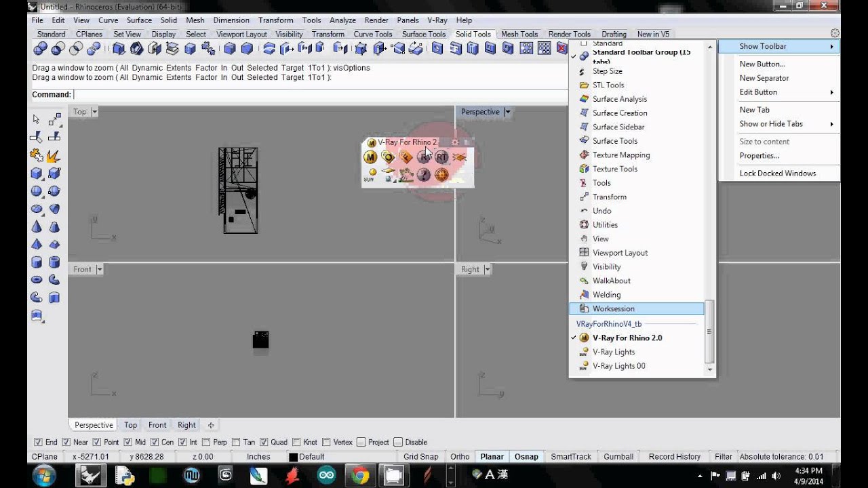
Task: Select the Torus solid tool in sidebar
Action: [x=37, y=280]
